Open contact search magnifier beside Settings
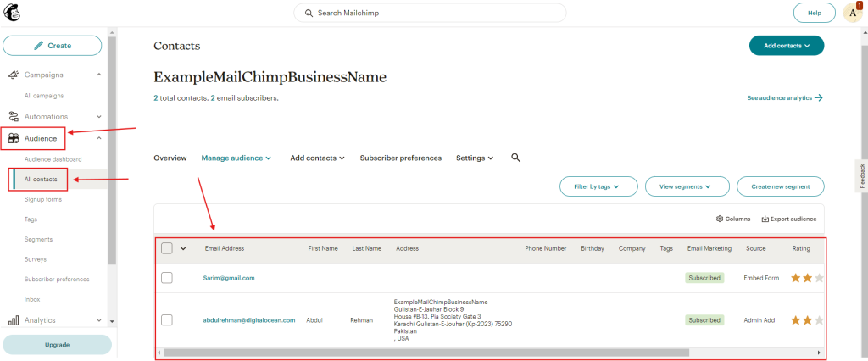The height and width of the screenshot is (361, 868). click(x=515, y=158)
